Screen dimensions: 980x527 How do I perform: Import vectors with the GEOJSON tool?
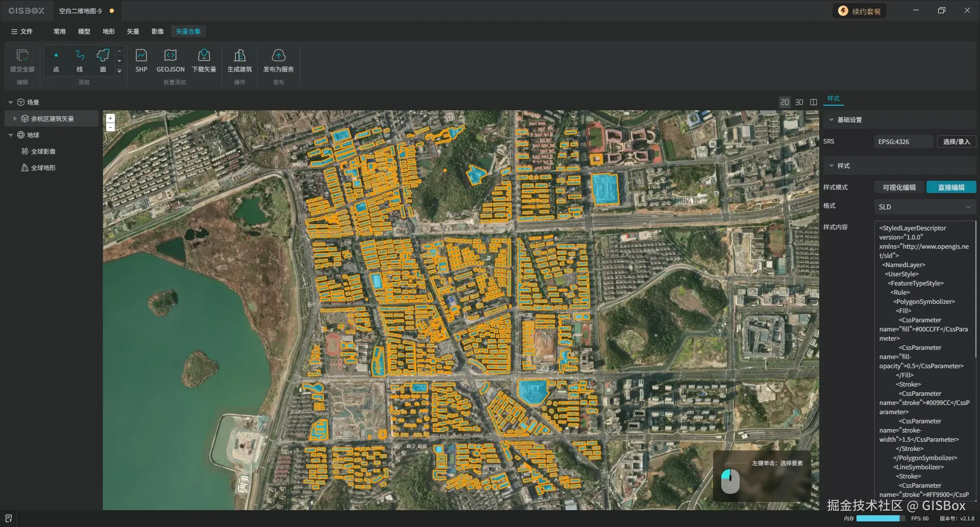[x=170, y=60]
